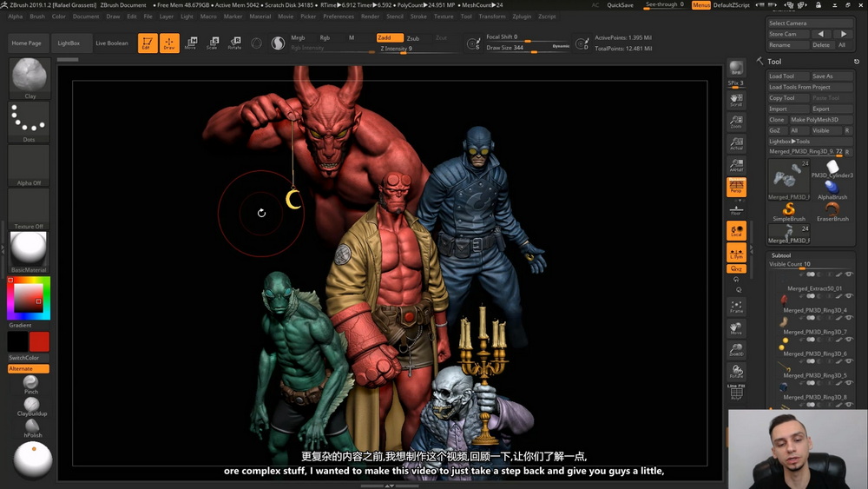Click next camera arrow beside Store Cam
Image resolution: width=868 pixels, height=489 pixels.
844,34
